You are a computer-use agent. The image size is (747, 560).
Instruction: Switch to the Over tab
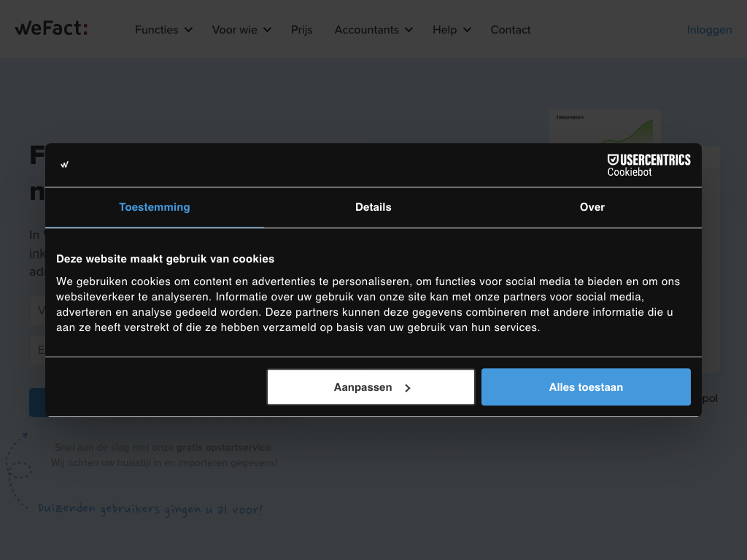[592, 207]
